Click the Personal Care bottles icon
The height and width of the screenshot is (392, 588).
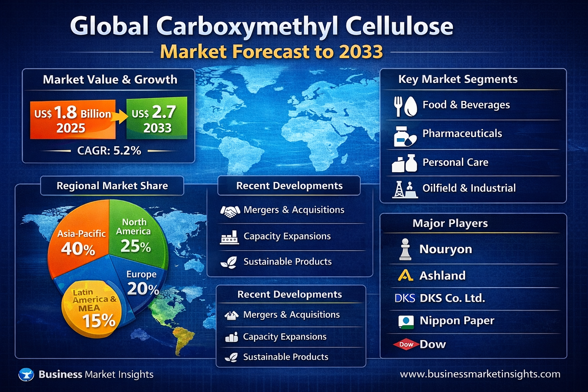point(404,163)
